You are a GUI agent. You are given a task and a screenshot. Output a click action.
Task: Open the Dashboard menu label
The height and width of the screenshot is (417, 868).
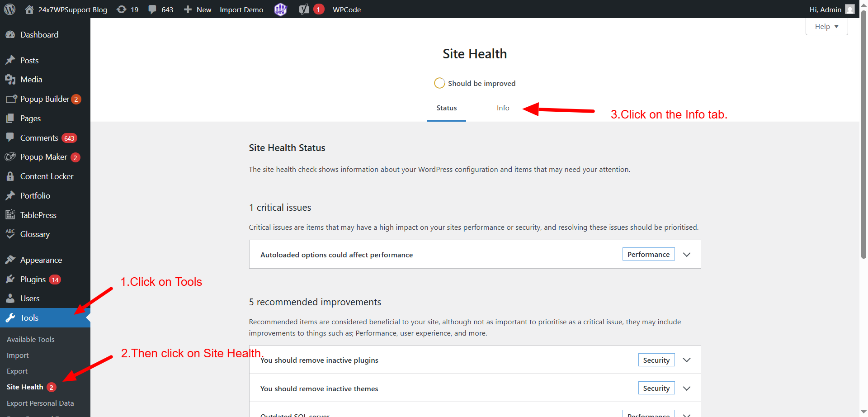(39, 35)
